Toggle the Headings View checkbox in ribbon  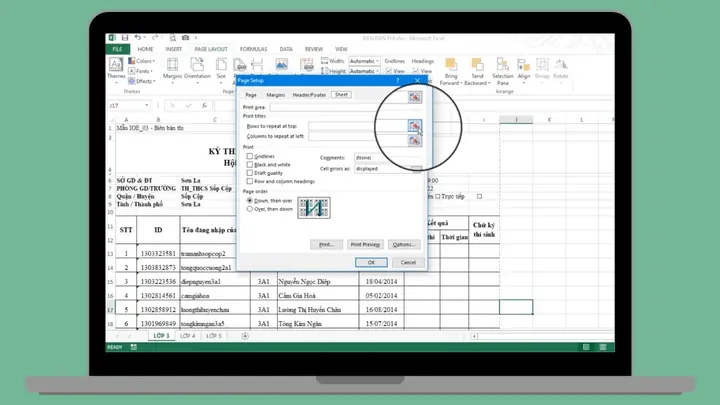(416, 71)
